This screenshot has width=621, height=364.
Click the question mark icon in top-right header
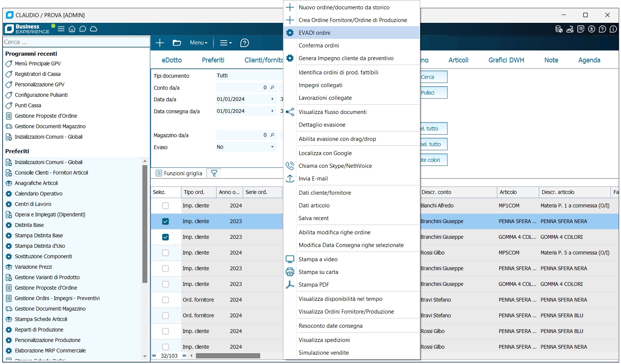tap(602, 29)
